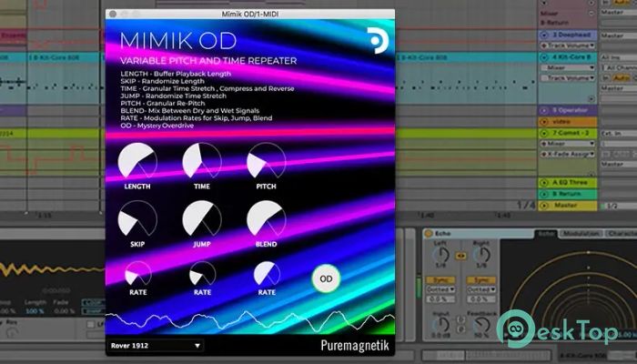Open Track Volume dropdown under 3 Deephead
Viewport: 637px width, 364px height.
tap(569, 45)
